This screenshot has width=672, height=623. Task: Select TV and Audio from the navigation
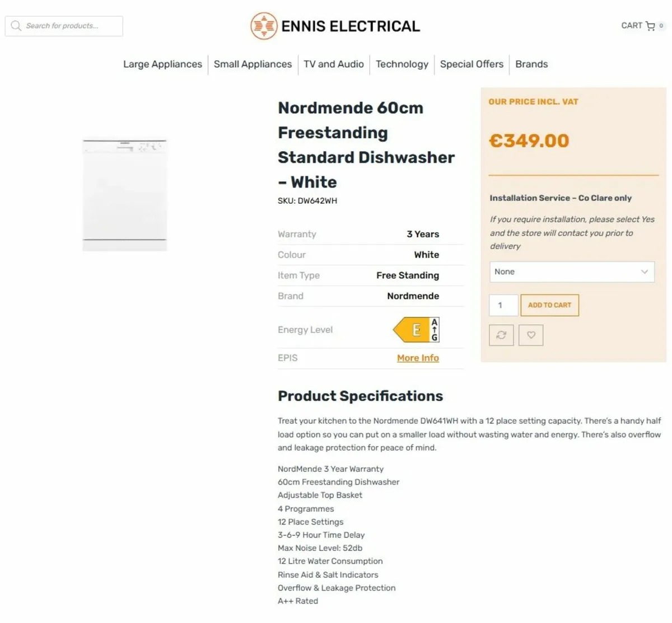[x=334, y=64]
